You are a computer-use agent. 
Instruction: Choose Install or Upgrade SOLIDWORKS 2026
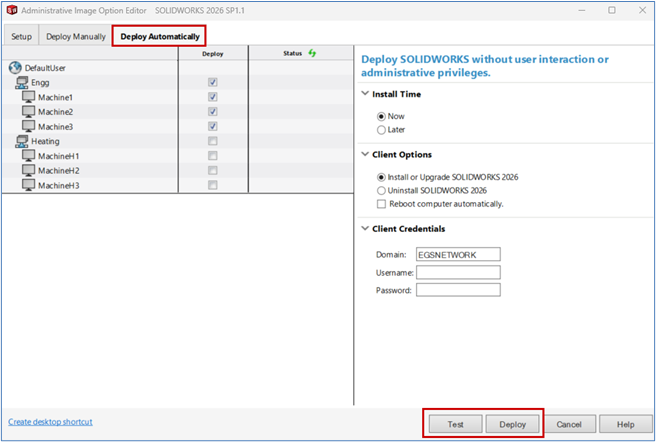[381, 177]
